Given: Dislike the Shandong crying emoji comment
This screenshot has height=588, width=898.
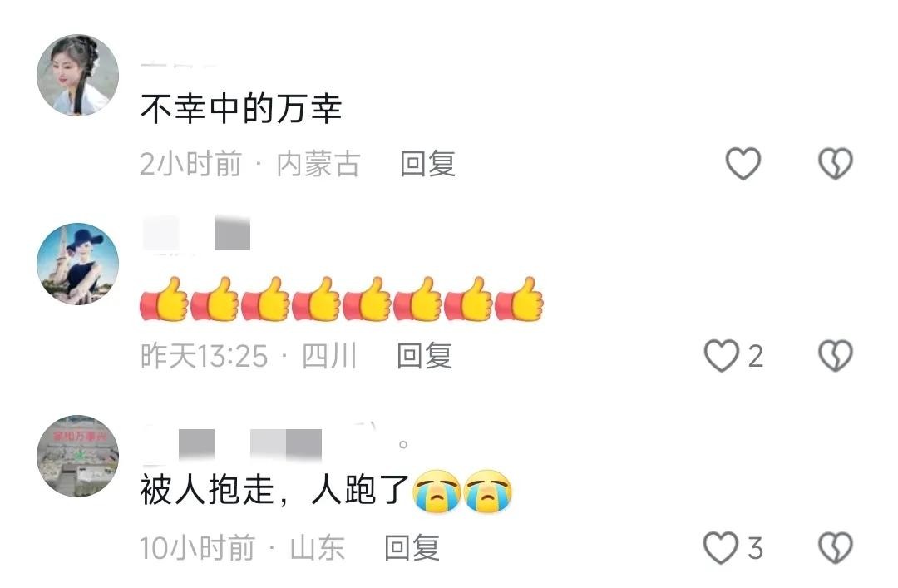Looking at the screenshot, I should point(835,548).
